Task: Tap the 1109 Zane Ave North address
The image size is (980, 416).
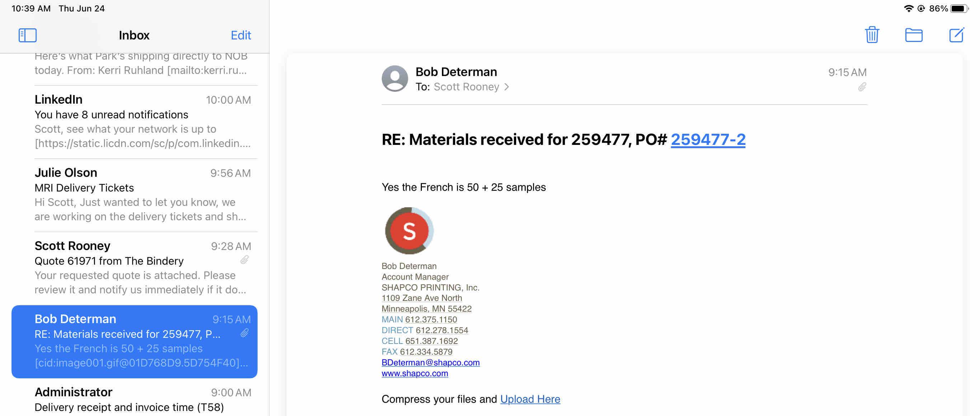Action: click(421, 298)
